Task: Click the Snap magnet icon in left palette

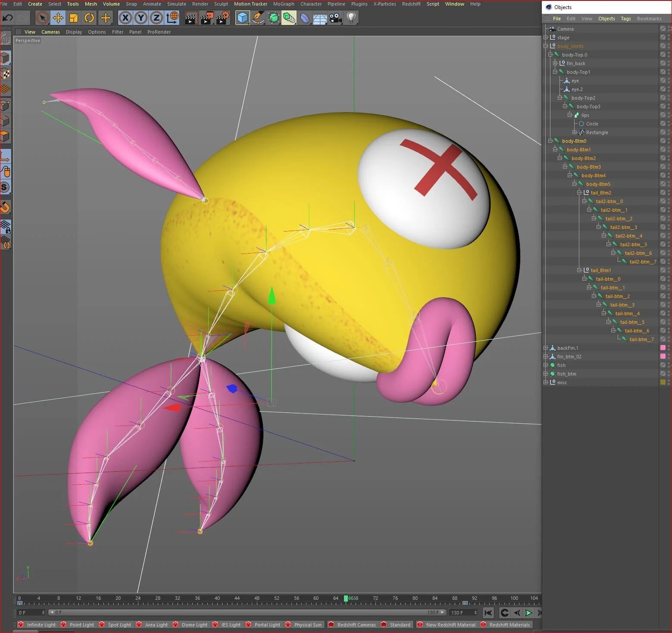Action: click(5, 207)
